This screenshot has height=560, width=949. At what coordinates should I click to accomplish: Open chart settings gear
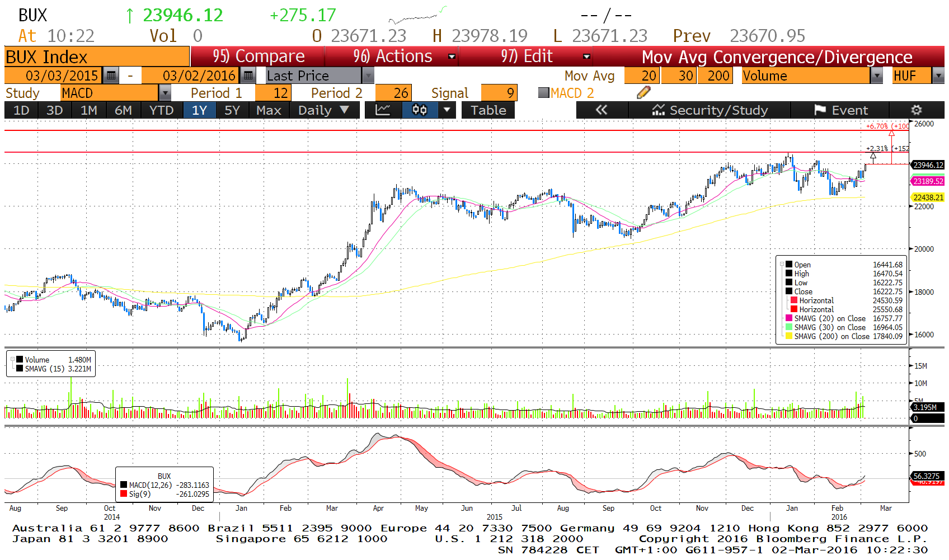[x=916, y=110]
